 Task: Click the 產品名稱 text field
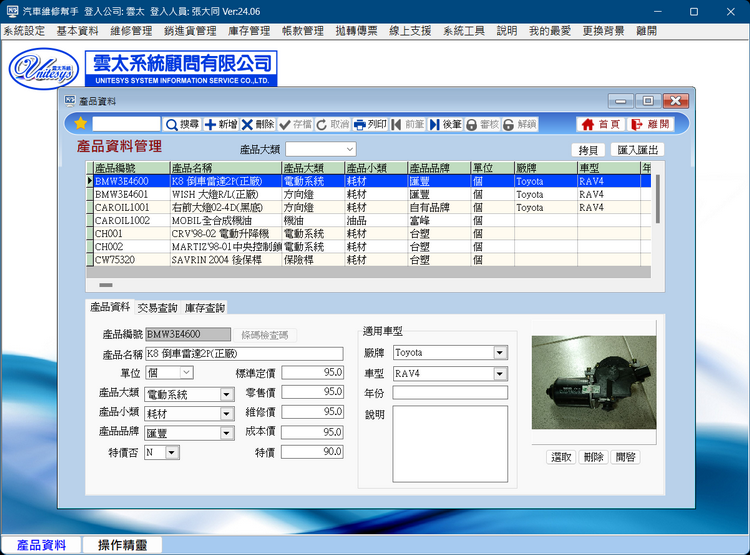(x=243, y=354)
